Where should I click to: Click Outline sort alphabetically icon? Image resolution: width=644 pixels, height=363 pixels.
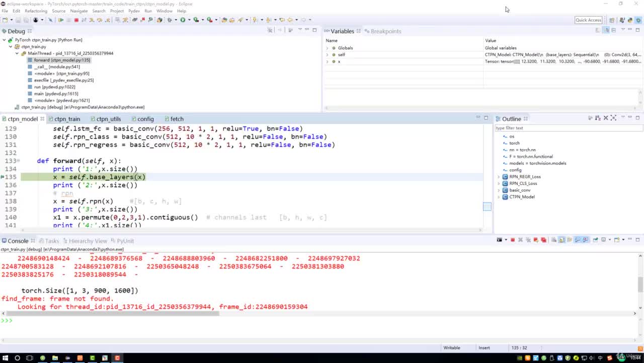pyautogui.click(x=598, y=118)
